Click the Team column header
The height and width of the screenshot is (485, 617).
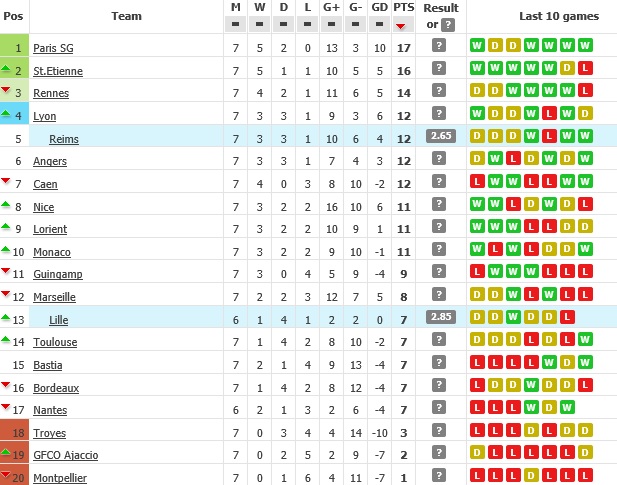(126, 16)
